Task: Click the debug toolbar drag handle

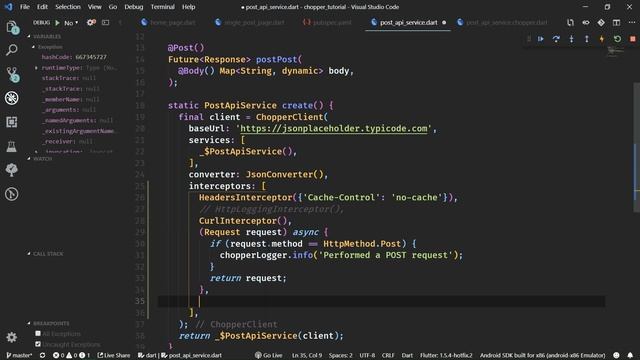Action: pos(529,39)
